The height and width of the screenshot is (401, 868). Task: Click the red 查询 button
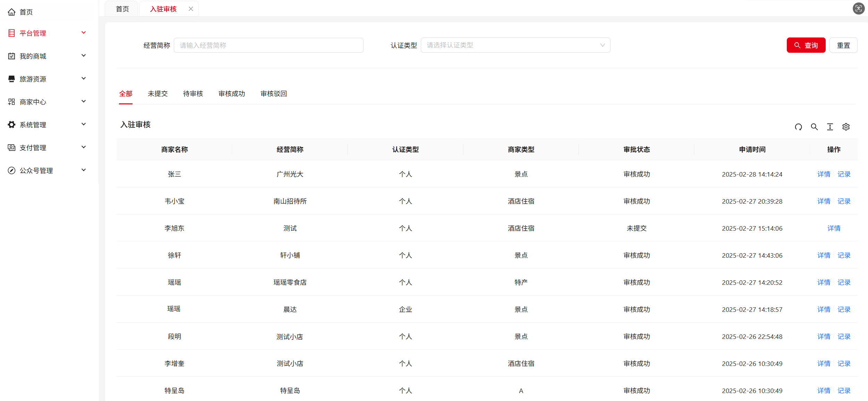(806, 45)
